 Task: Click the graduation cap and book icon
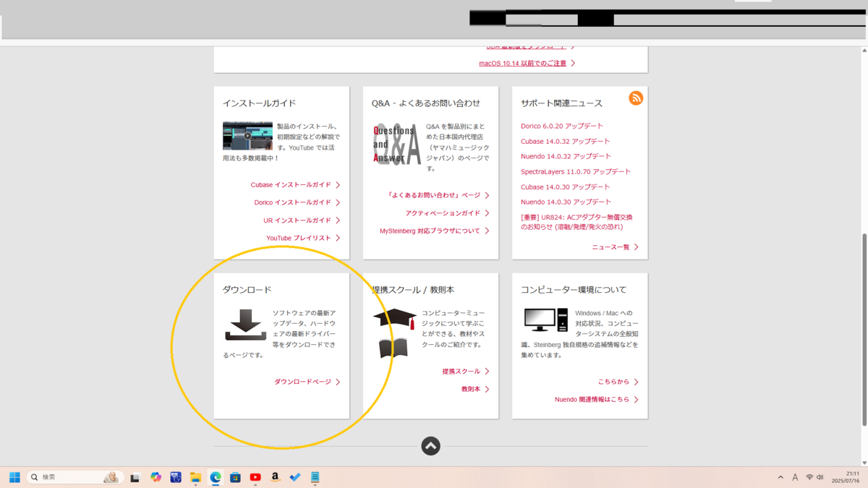point(394,333)
